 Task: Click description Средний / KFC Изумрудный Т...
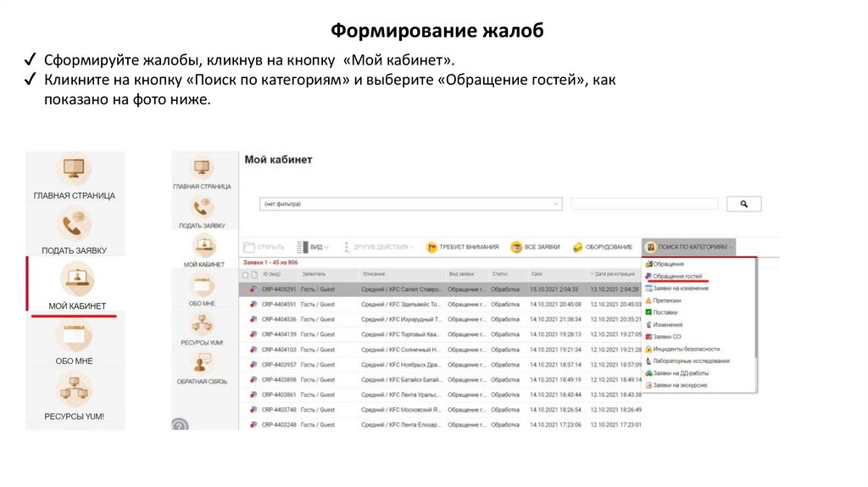pos(402,320)
